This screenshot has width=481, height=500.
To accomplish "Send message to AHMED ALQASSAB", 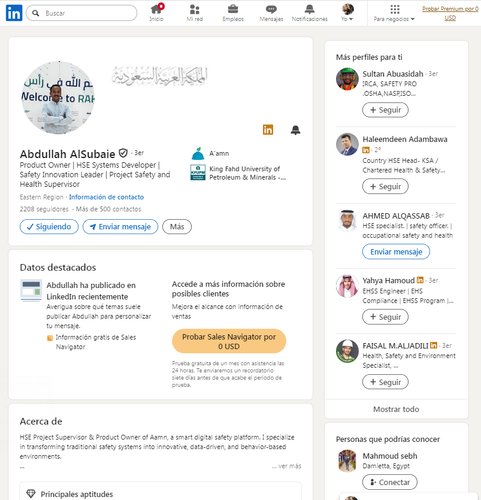I will tap(396, 252).
